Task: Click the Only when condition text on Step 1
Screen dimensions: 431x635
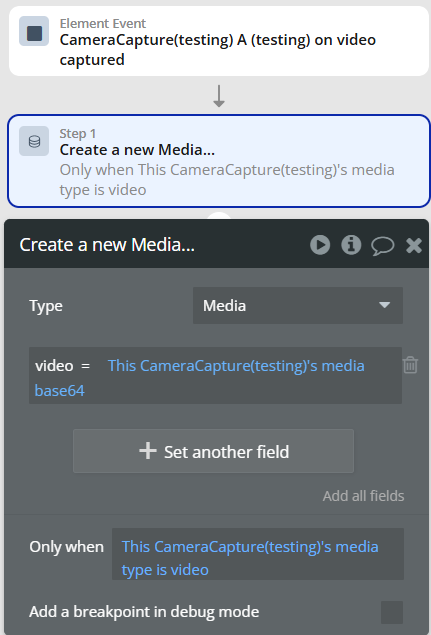Action: (227, 180)
